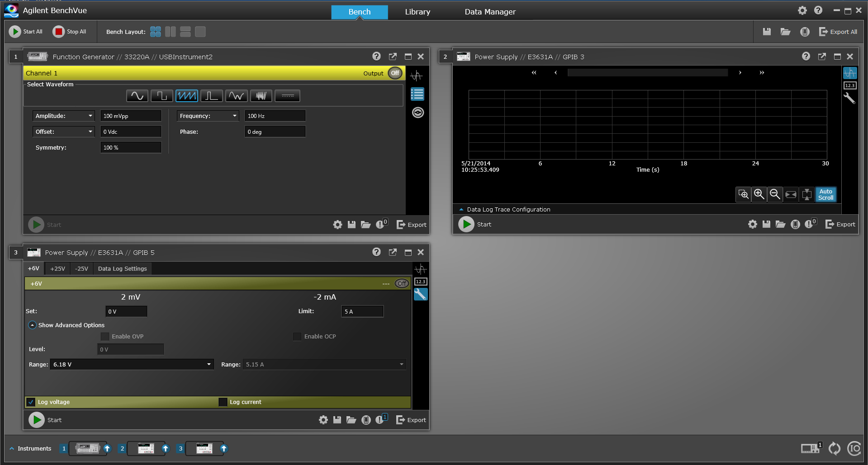Screen dimensions: 868x465
Task: Click Stop All instruments
Action: tap(70, 32)
